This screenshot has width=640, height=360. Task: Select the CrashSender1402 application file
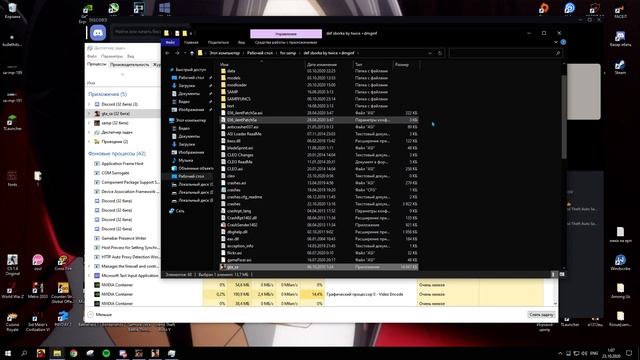(x=242, y=225)
